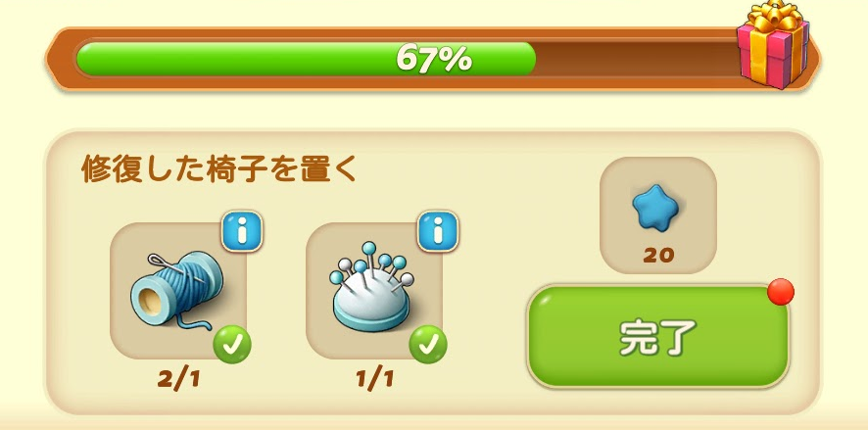
Task: Click the star reward amount 20
Action: pos(658,255)
